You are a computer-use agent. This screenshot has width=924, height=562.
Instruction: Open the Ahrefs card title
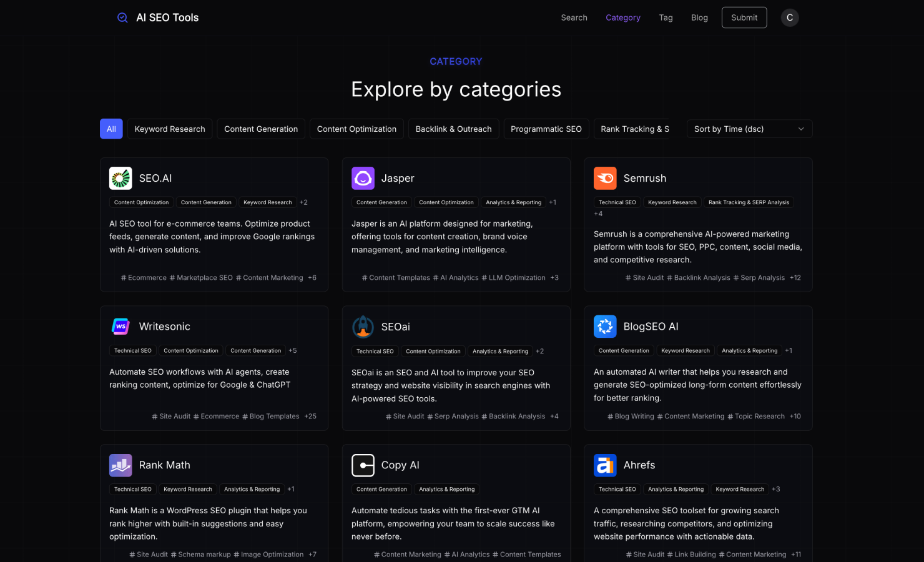point(639,465)
